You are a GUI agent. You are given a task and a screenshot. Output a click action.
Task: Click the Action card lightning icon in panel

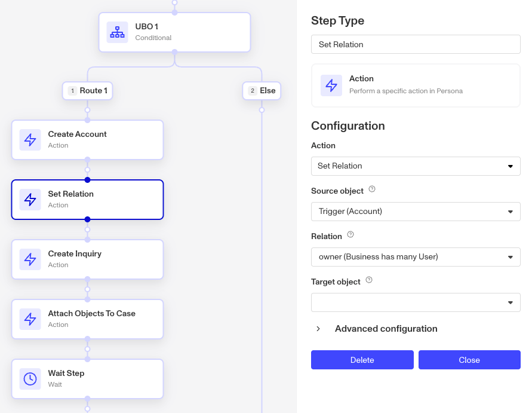(331, 85)
